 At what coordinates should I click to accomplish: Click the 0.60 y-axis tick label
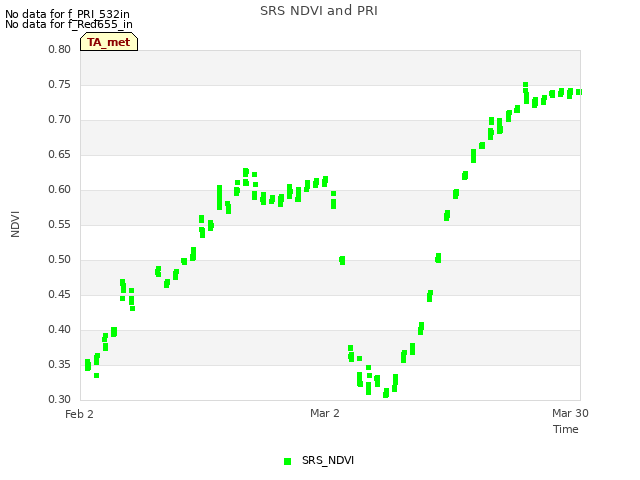coord(60,189)
